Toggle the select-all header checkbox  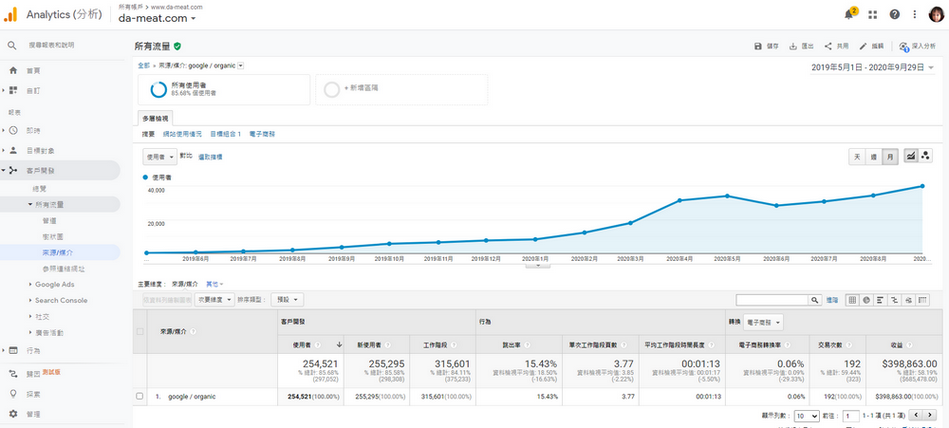(140, 331)
